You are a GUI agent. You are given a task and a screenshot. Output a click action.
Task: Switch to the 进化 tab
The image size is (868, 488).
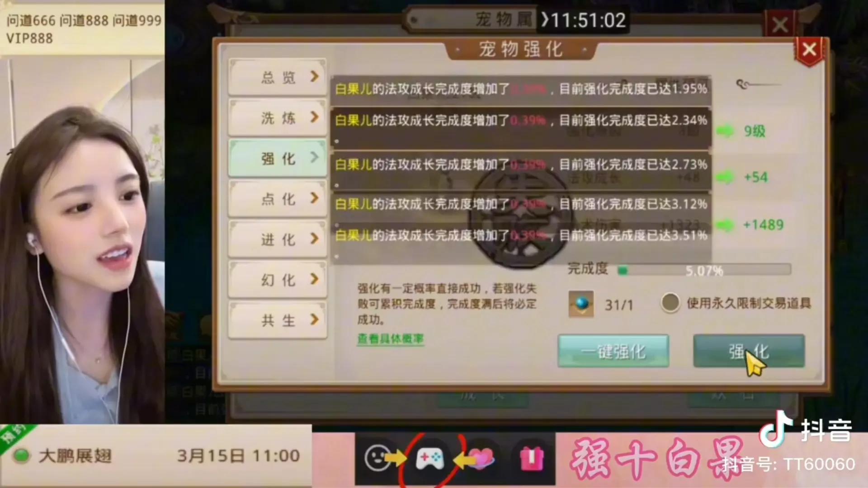[278, 239]
